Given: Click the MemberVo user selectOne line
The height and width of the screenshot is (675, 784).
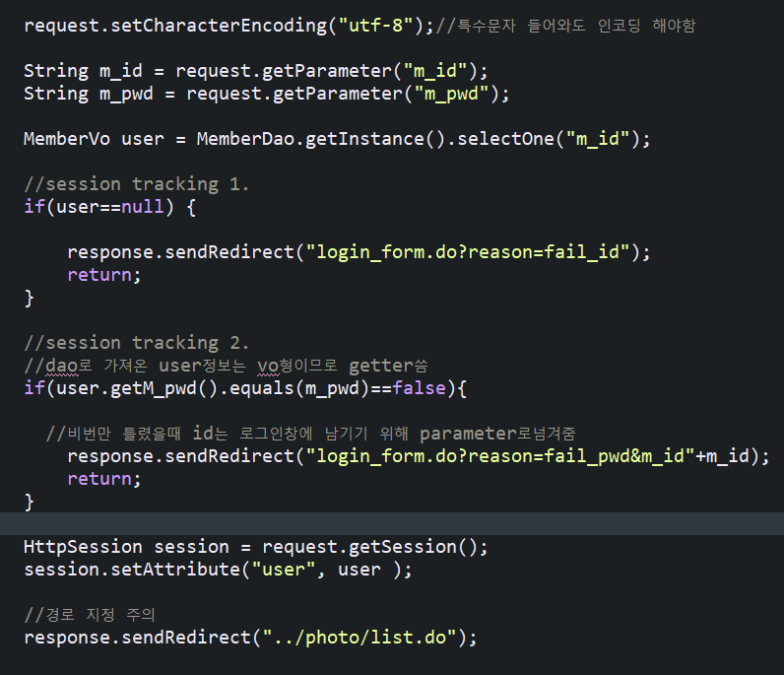Looking at the screenshot, I should (337, 139).
